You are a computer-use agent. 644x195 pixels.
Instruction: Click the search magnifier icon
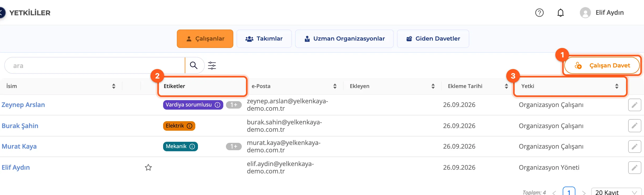(194, 65)
